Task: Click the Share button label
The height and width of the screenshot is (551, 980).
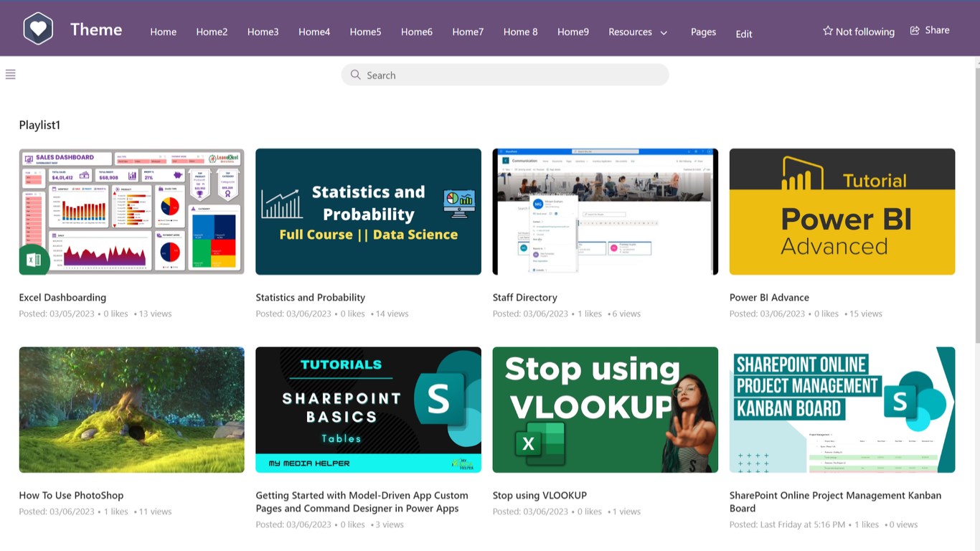Action: tap(937, 30)
